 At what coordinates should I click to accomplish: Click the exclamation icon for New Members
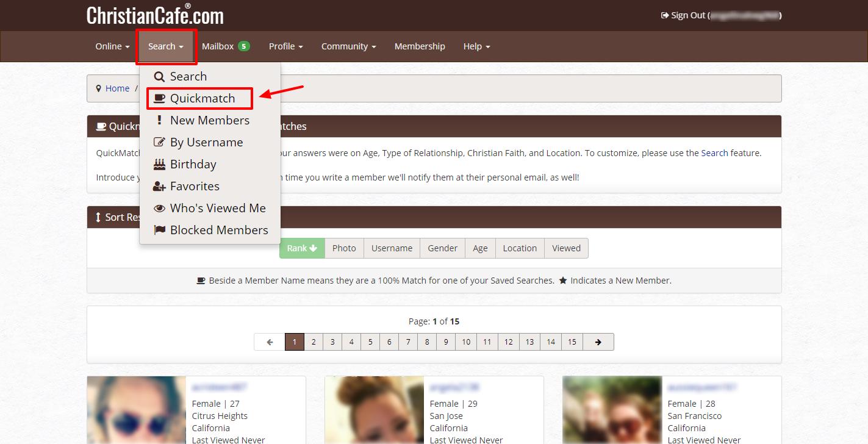tap(159, 120)
